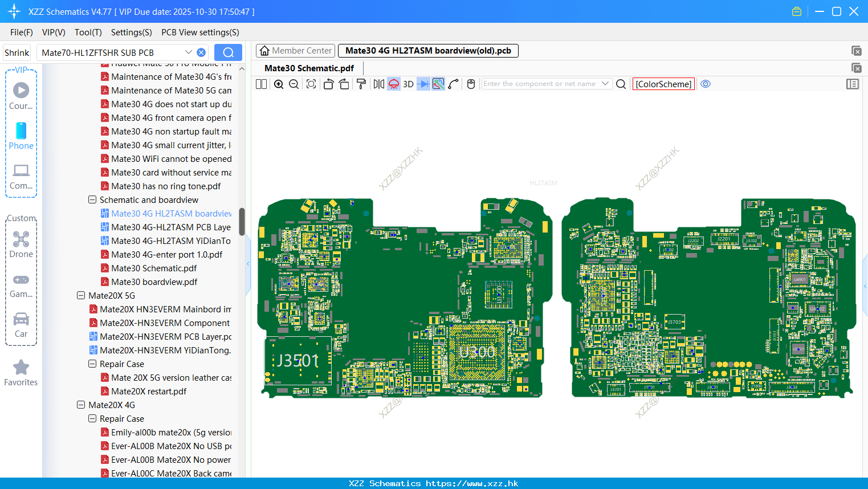Click the file tree vertical scrollbar
Screen dimensions: 868x489
tap(242, 222)
